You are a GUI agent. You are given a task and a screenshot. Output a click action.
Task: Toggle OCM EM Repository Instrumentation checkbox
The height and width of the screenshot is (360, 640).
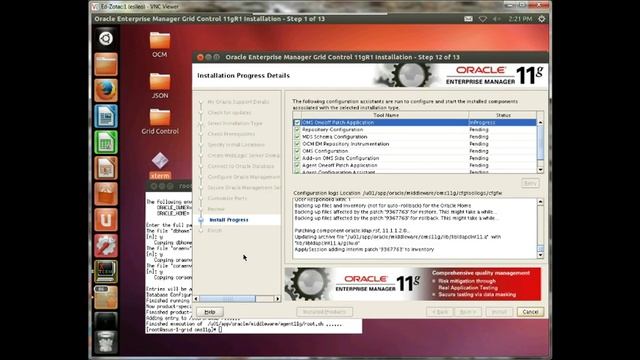297,144
